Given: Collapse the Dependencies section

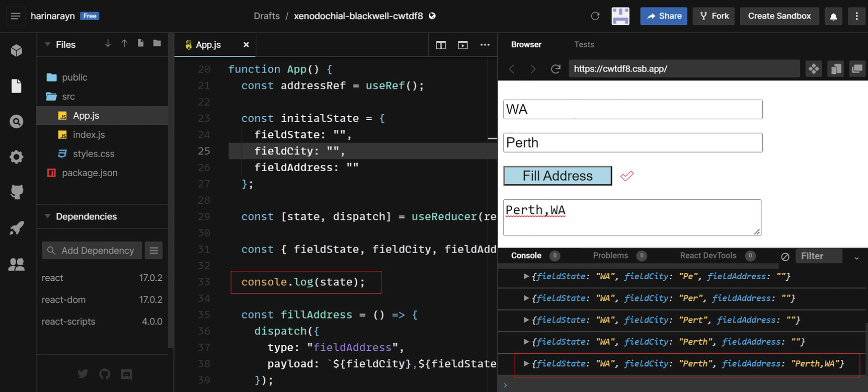Looking at the screenshot, I should pos(48,216).
